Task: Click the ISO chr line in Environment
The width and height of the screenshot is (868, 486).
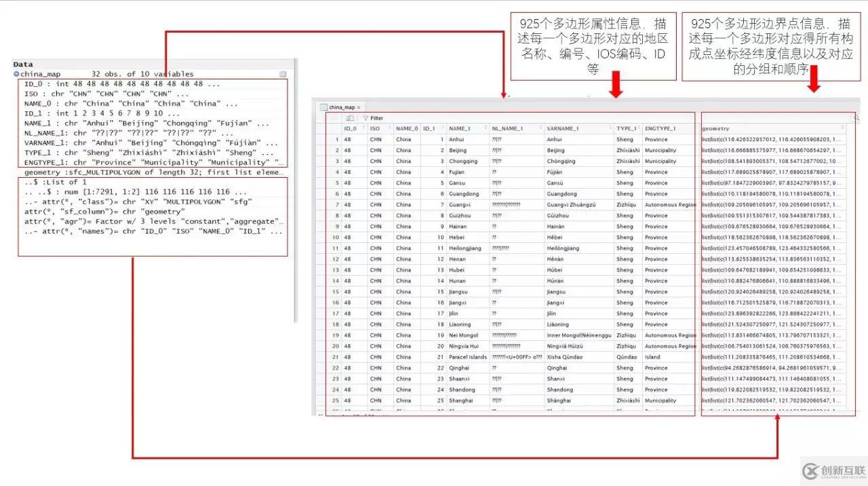Action: click(x=108, y=94)
